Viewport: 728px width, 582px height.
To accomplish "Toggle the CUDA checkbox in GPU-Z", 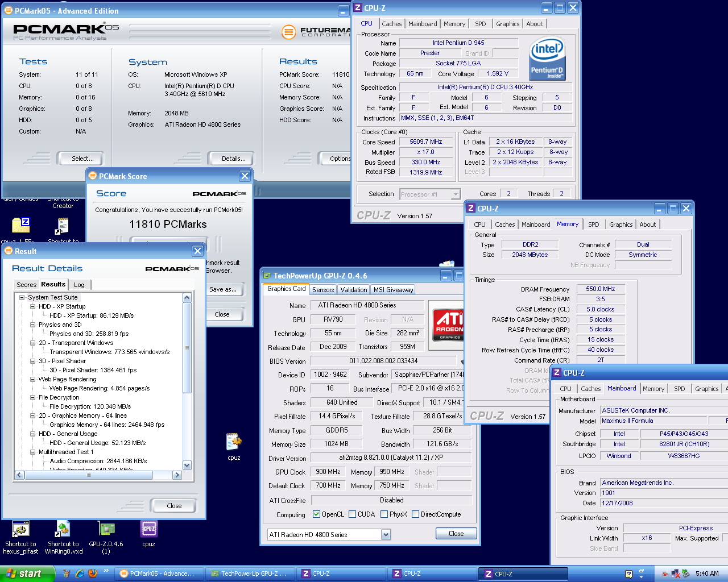I will (x=353, y=514).
